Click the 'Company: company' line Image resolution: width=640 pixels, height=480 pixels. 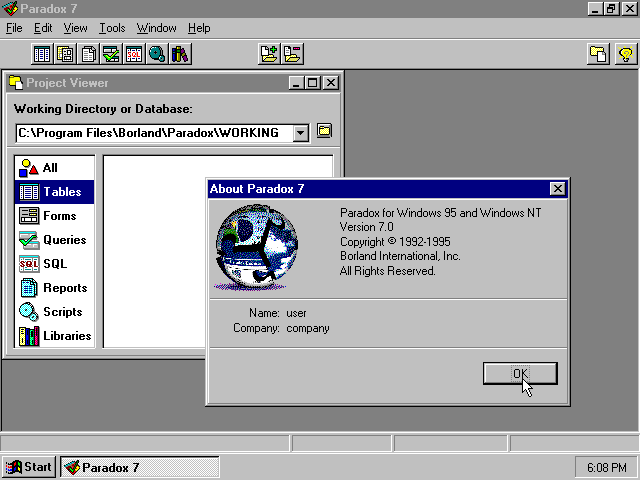pos(281,328)
